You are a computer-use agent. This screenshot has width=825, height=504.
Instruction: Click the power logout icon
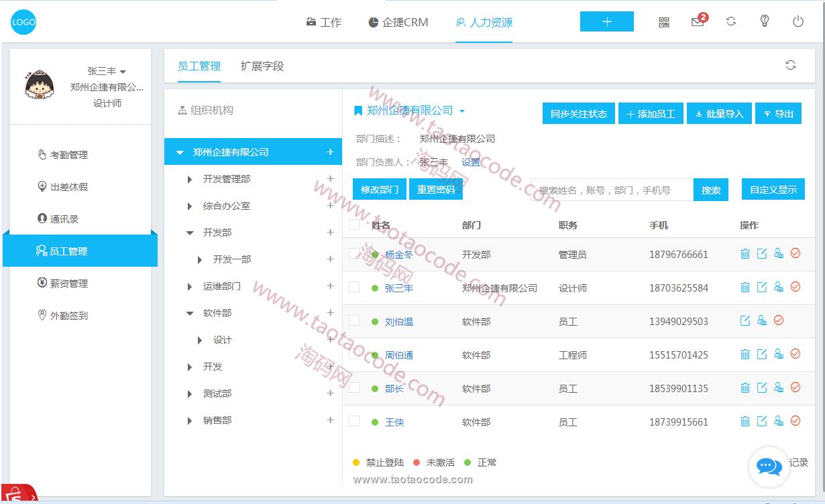tap(797, 21)
